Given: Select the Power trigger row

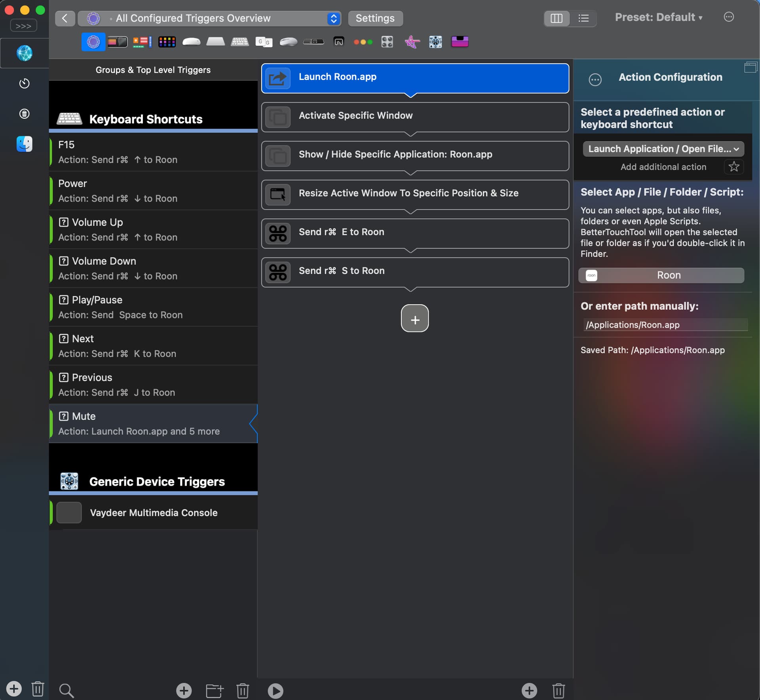Looking at the screenshot, I should (x=154, y=191).
